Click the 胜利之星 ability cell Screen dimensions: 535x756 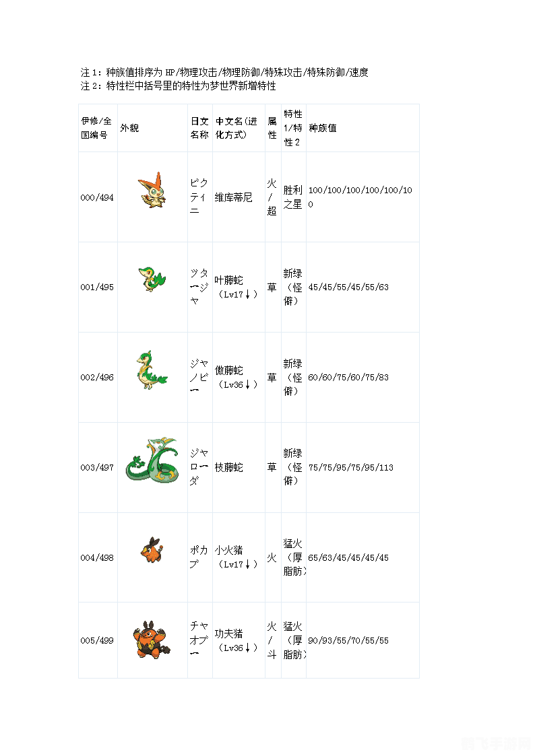pyautogui.click(x=293, y=197)
